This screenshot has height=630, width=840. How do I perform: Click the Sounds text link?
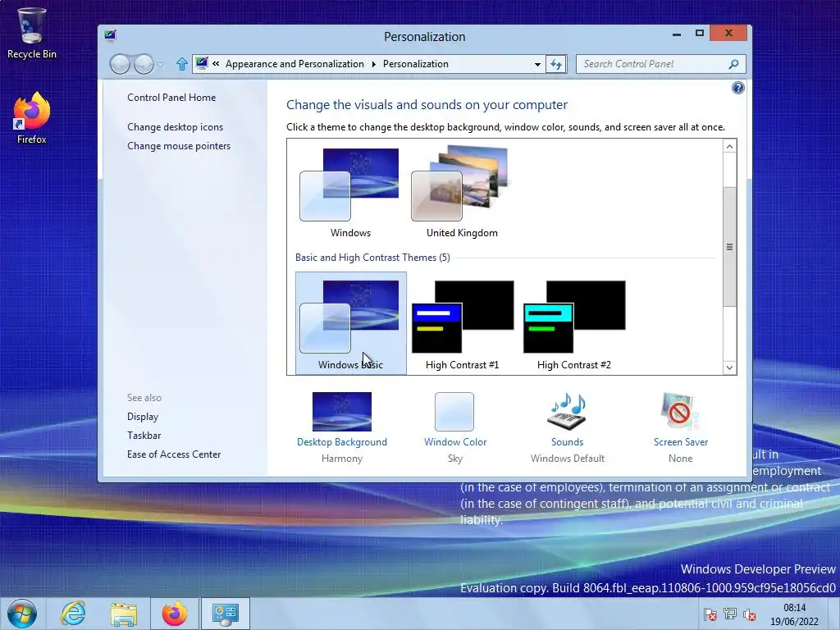568,442
